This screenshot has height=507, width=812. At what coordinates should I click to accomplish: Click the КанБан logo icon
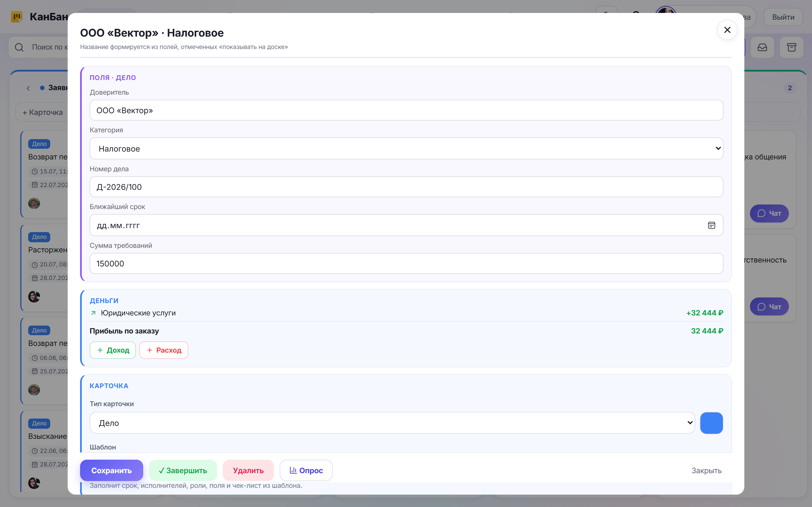[x=16, y=16]
